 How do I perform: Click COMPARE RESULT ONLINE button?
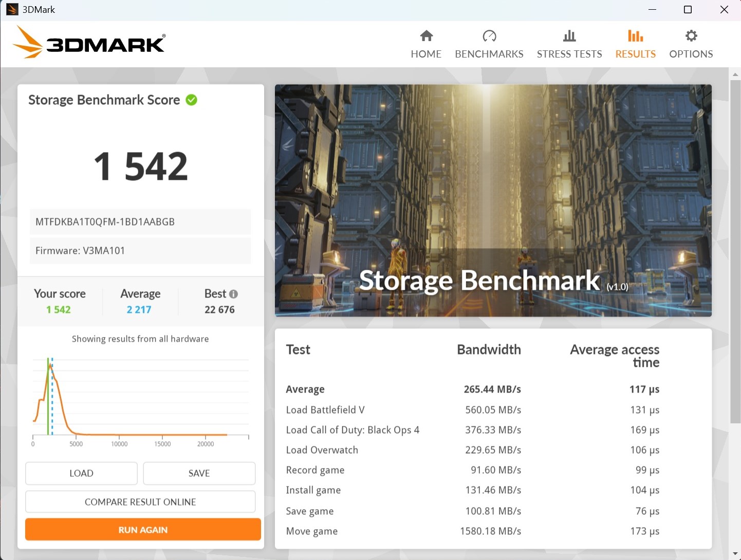click(140, 502)
